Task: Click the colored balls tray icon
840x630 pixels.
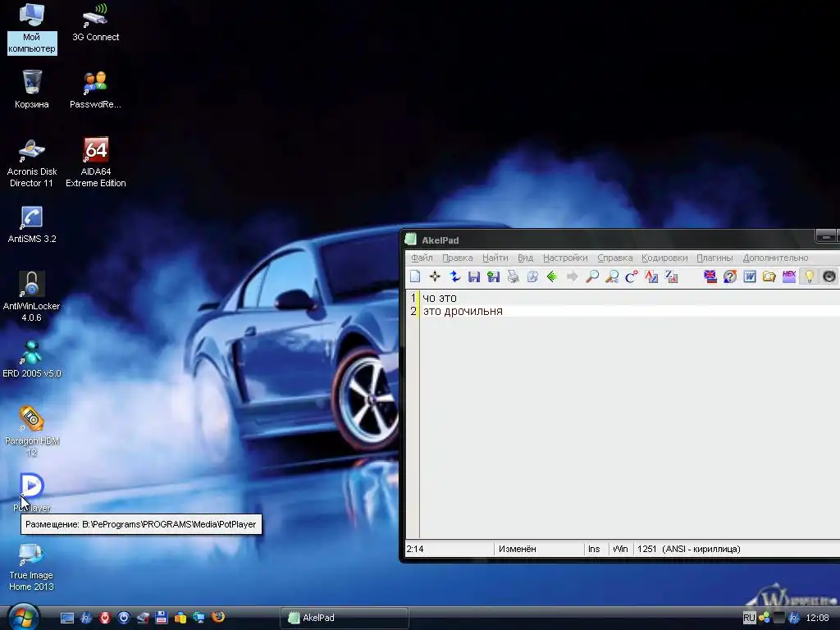Action: coord(764,618)
